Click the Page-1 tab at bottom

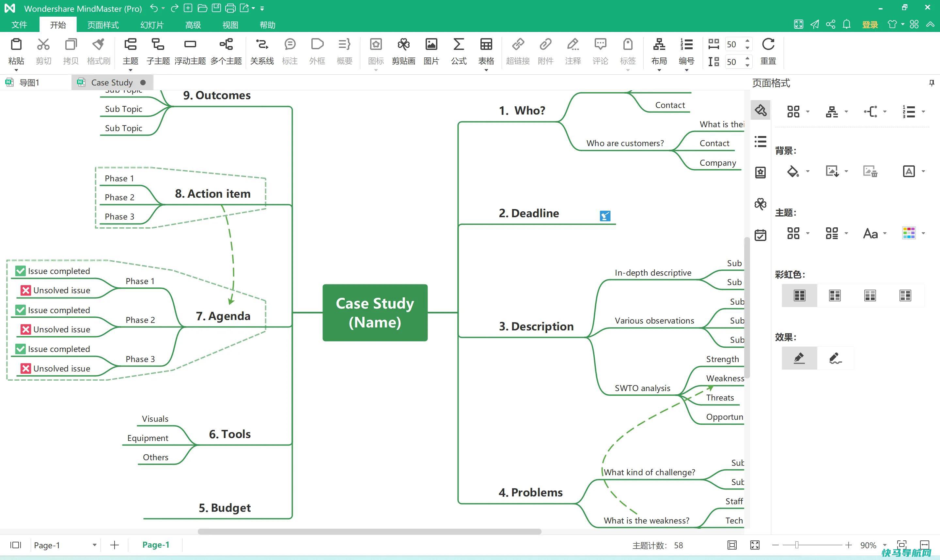point(153,545)
